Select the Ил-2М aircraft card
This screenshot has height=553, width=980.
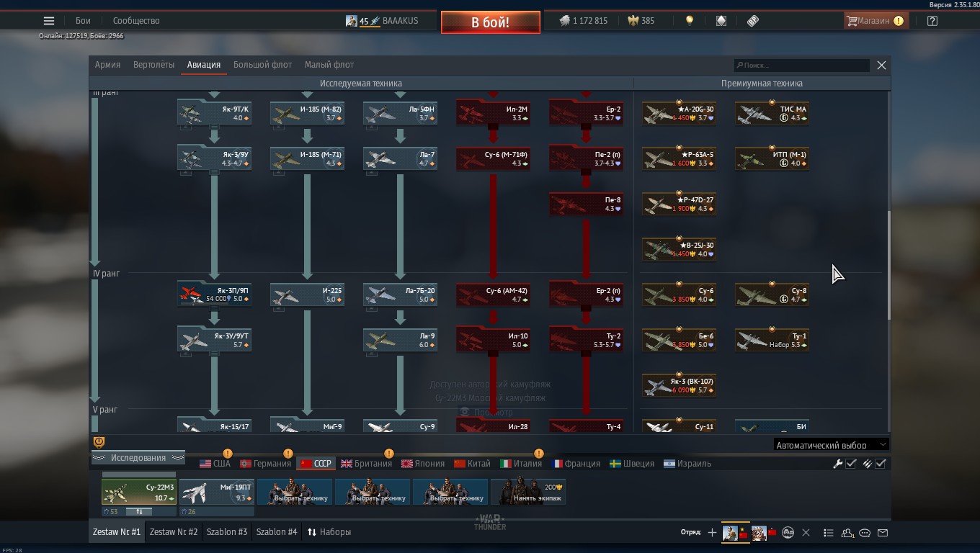(x=493, y=113)
